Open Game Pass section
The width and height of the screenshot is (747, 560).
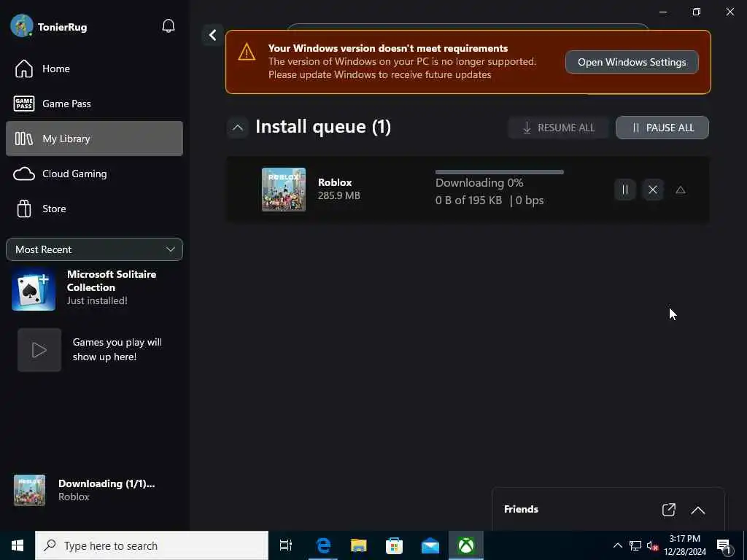[x=94, y=104]
